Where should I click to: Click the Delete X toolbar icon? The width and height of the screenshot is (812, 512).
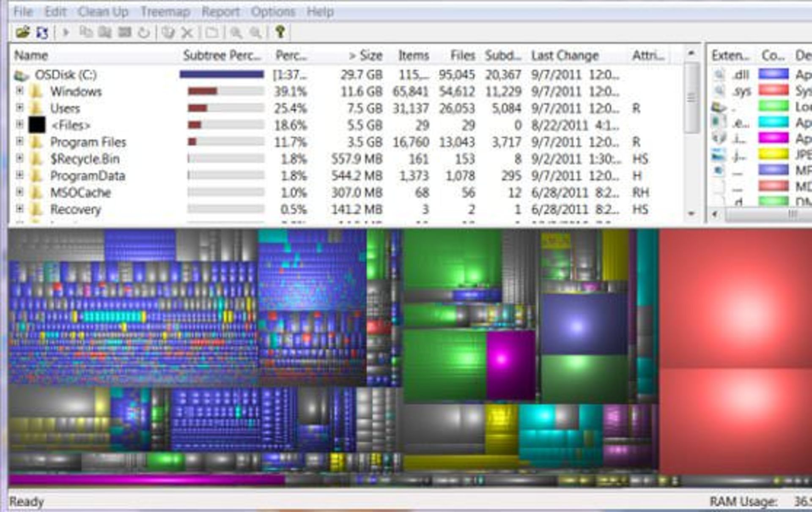point(187,33)
